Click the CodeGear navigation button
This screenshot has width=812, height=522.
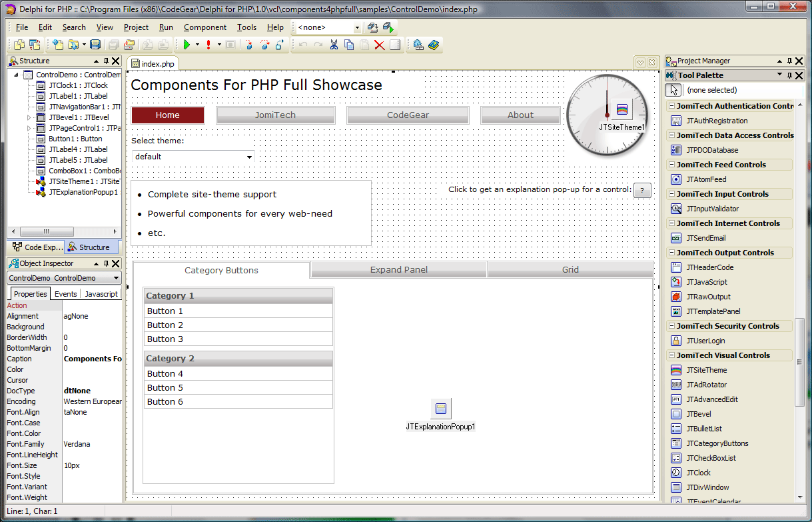pos(408,115)
